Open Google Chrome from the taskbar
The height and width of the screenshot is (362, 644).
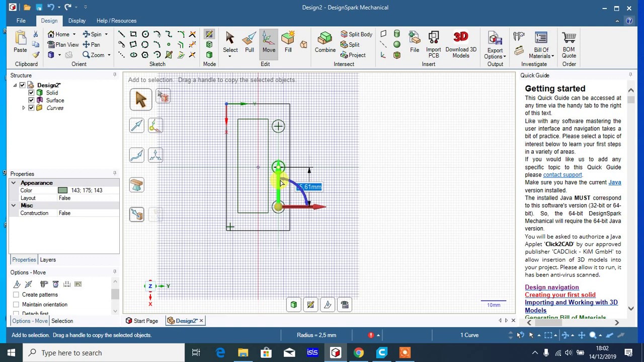point(358,353)
